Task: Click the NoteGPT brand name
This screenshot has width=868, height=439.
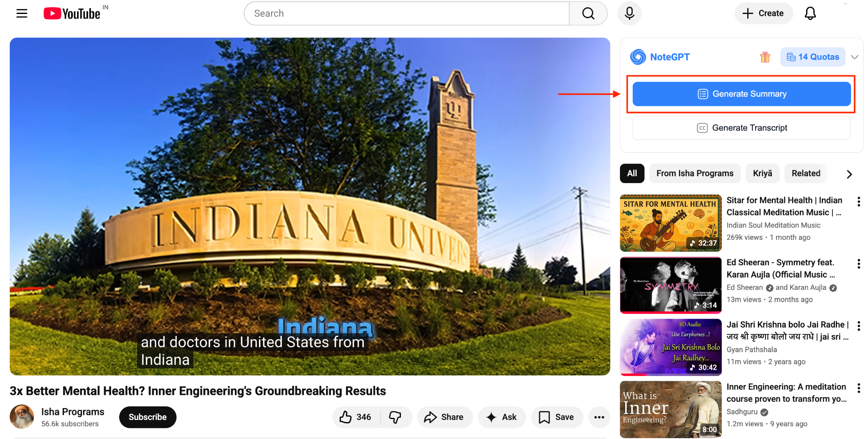Action: [670, 57]
